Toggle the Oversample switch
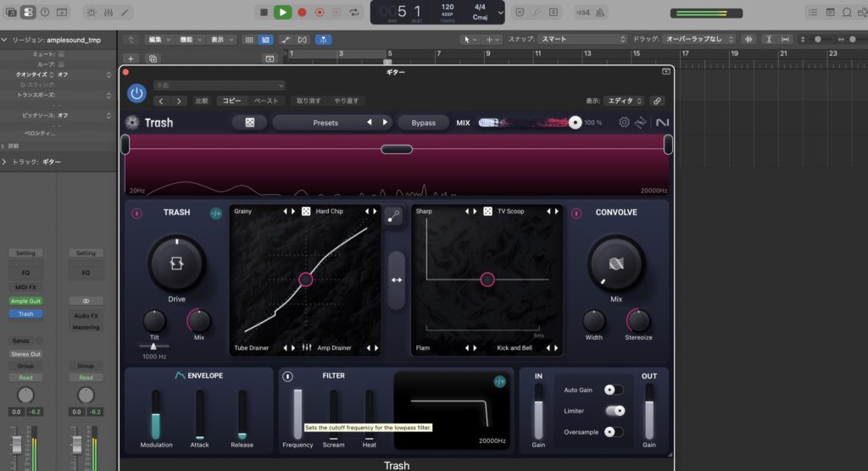Image resolution: width=868 pixels, height=471 pixels. [614, 432]
